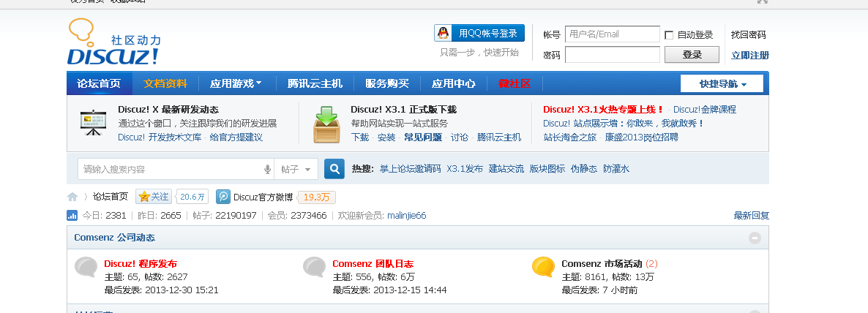Click the 掌上论坛邀请码 hot search link
This screenshot has height=313, width=868.
click(x=410, y=169)
